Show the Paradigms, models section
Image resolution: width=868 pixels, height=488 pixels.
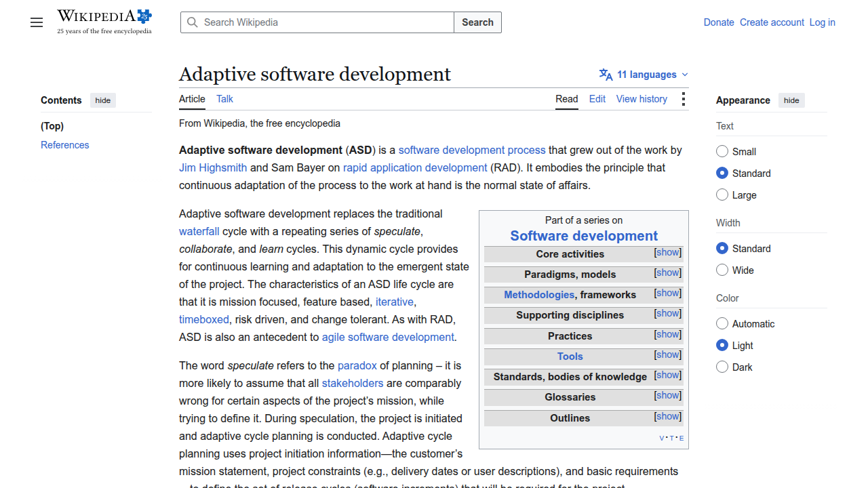(668, 272)
